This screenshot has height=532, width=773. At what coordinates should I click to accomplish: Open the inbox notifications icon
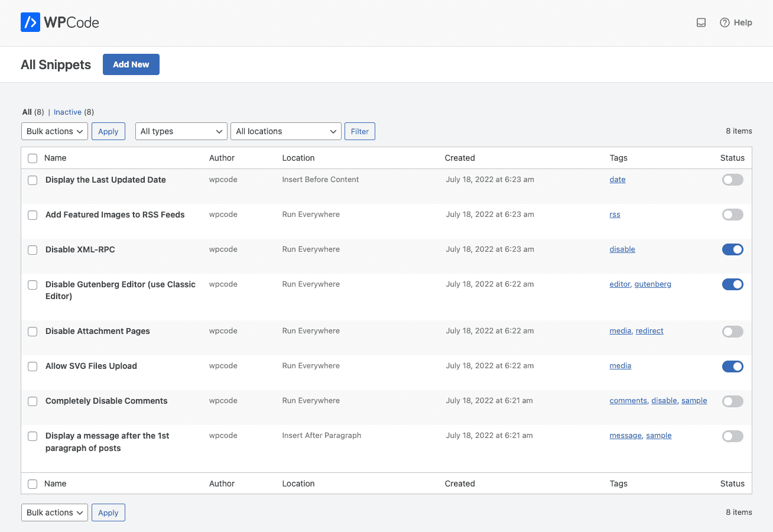(x=701, y=22)
